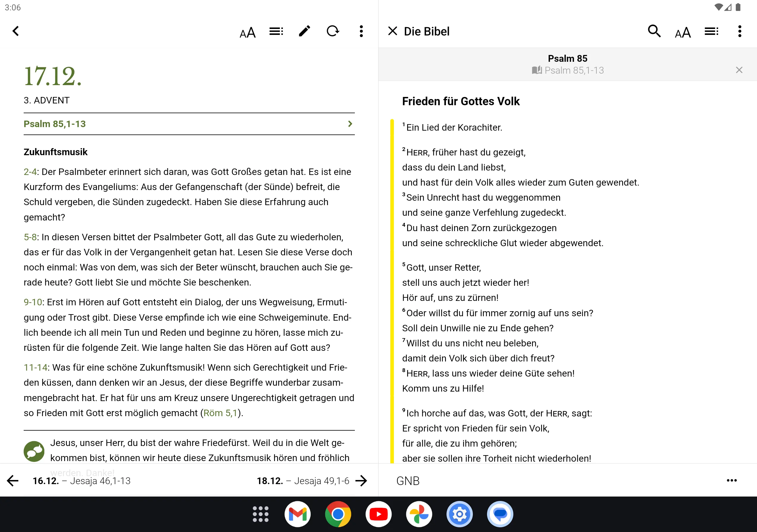Open overflow menu in Die Bibel pane
The image size is (757, 532).
click(x=740, y=31)
